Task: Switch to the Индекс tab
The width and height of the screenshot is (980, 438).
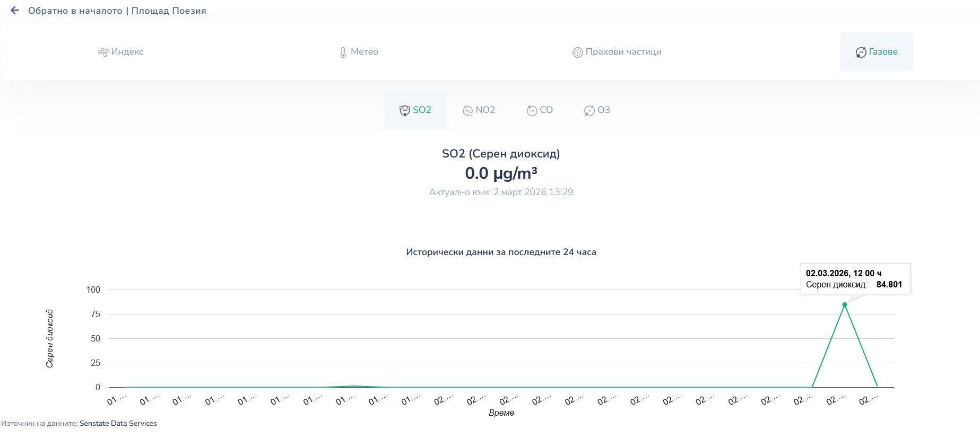Action: pyautogui.click(x=127, y=52)
